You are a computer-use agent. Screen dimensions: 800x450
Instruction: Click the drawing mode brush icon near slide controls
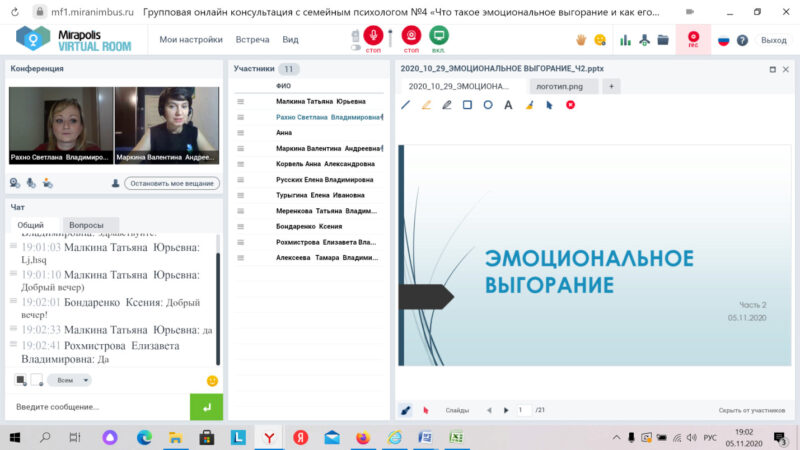[x=406, y=410]
